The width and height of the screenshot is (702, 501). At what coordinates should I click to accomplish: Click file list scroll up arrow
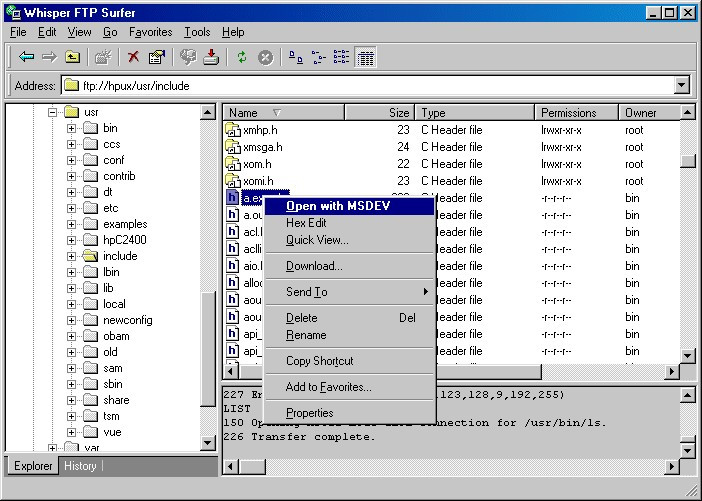tap(688, 112)
